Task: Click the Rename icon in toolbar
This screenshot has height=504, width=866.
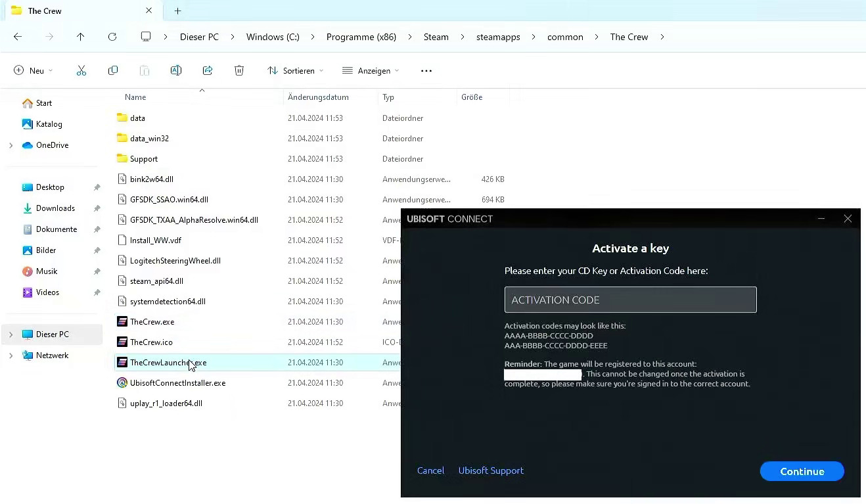Action: point(176,70)
